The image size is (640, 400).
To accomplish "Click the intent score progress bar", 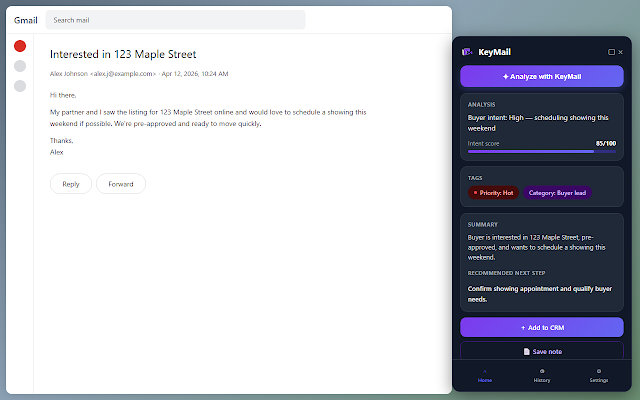I will tap(542, 151).
